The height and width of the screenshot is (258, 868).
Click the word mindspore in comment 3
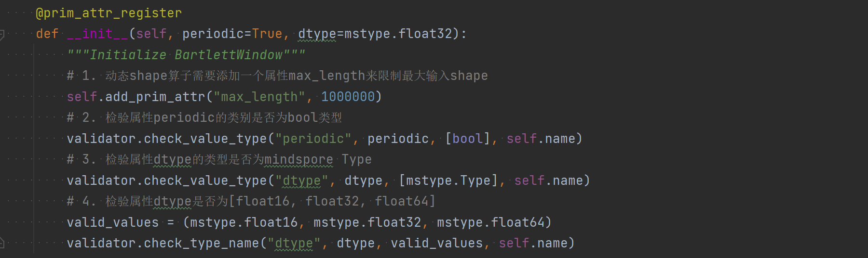[298, 159]
